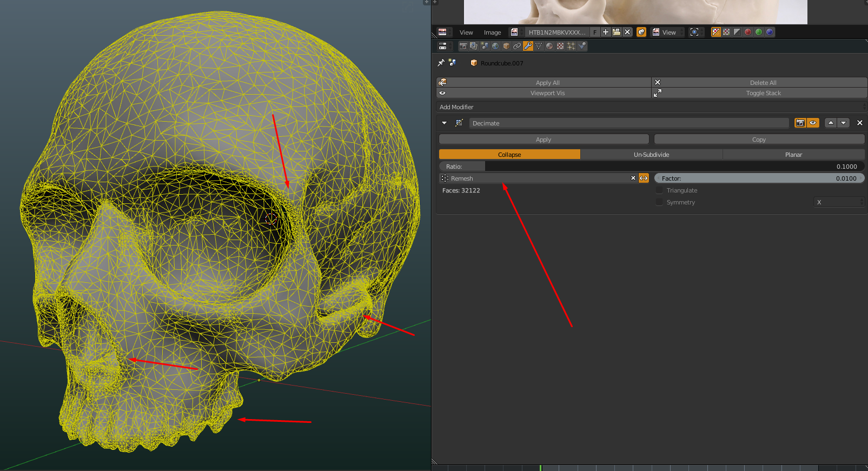Move Decimate modifier down in stack
868x471 pixels.
tap(843, 123)
